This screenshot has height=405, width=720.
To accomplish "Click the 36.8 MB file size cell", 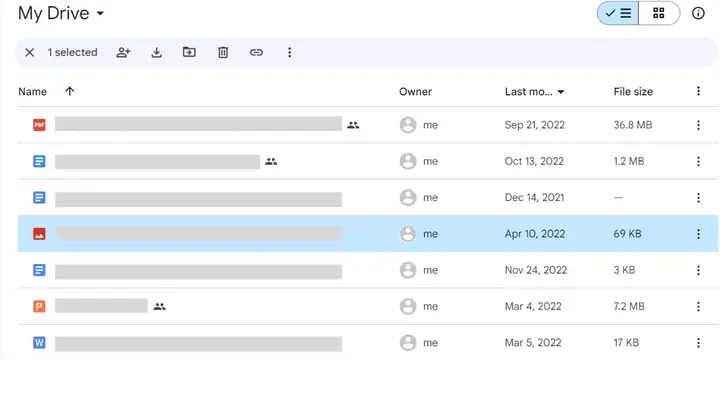I will (633, 125).
